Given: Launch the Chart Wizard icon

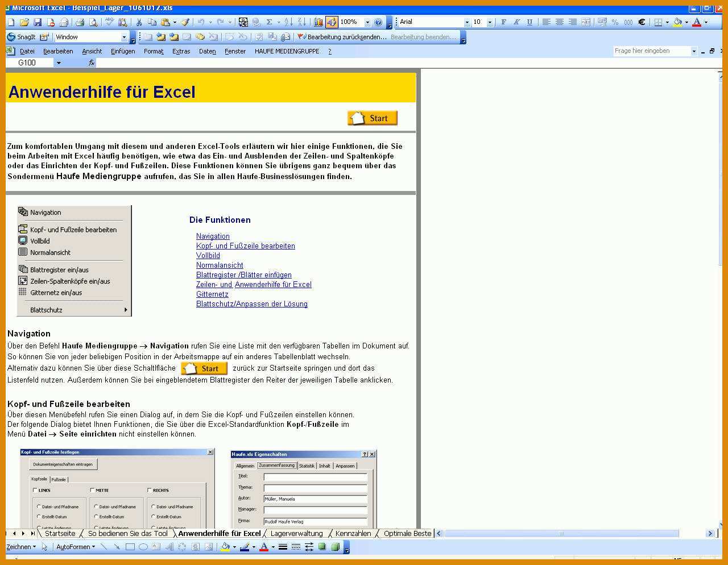Looking at the screenshot, I should 318,22.
